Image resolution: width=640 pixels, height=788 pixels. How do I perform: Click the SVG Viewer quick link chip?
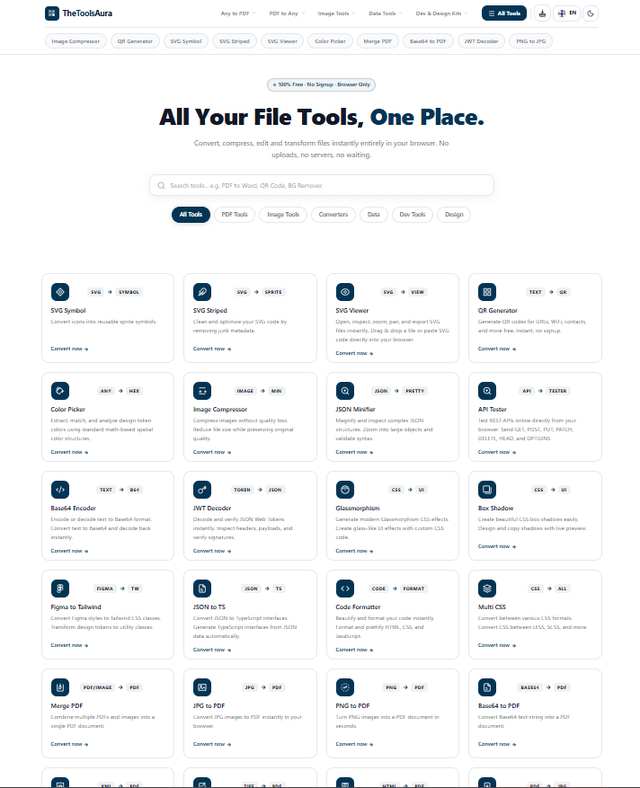click(x=282, y=41)
